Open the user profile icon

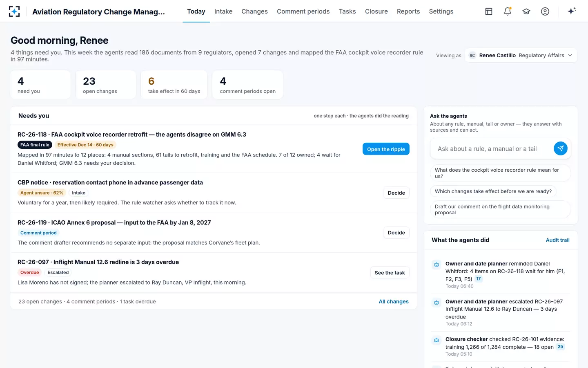(545, 11)
